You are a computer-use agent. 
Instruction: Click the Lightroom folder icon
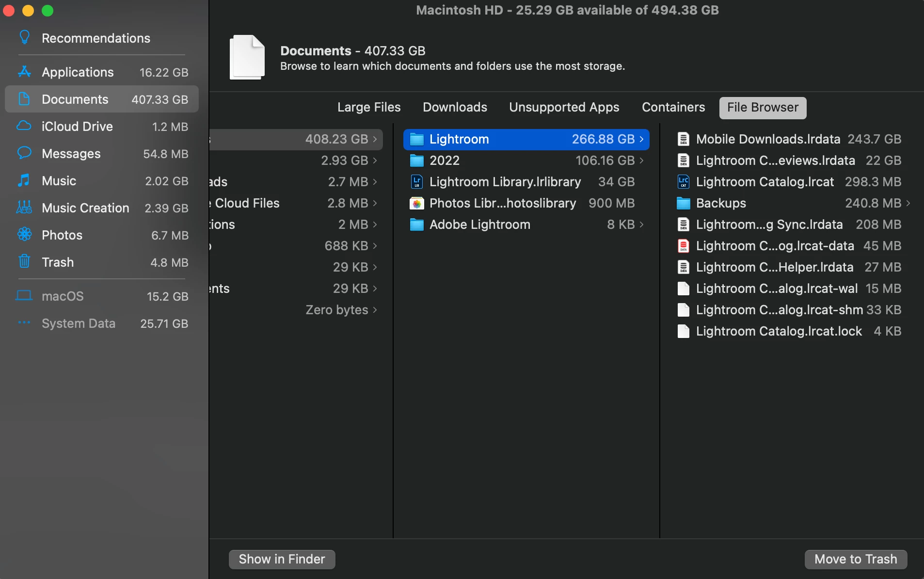click(417, 139)
